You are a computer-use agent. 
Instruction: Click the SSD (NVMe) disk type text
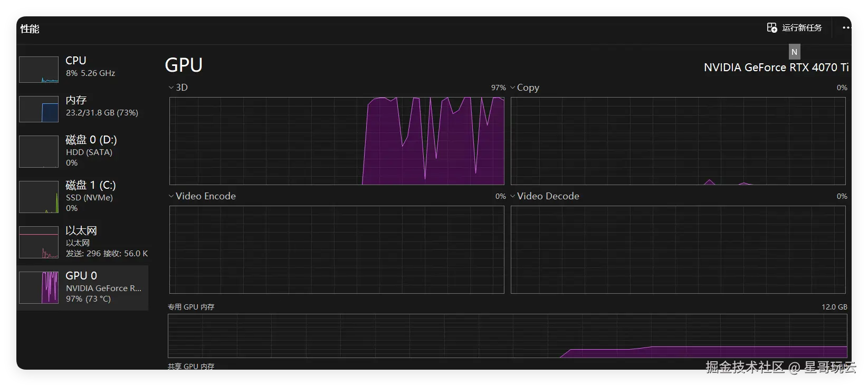pos(89,198)
